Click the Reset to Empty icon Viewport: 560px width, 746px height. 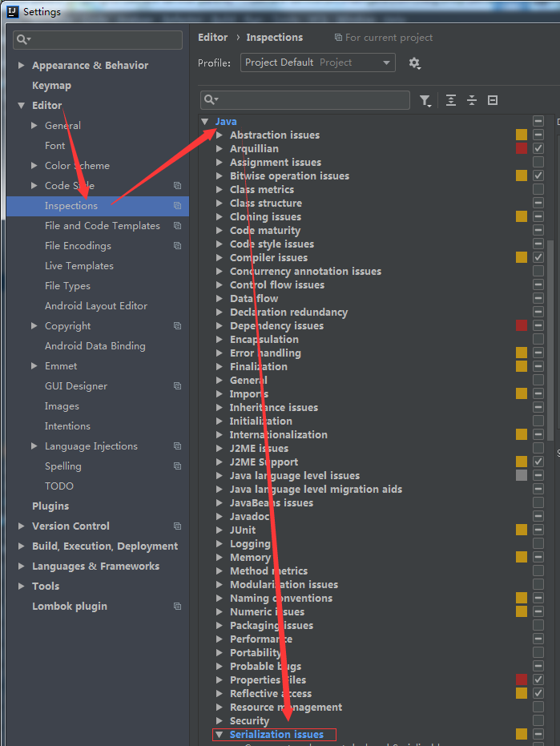tap(493, 100)
